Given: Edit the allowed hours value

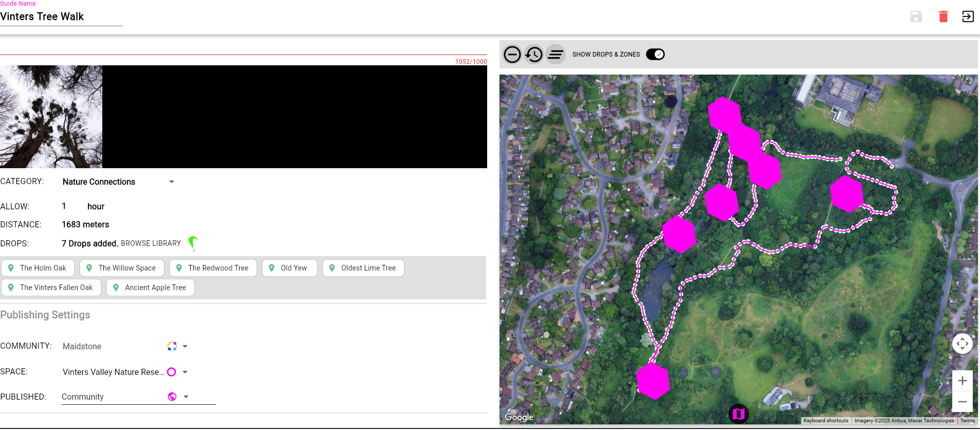Looking at the screenshot, I should pyautogui.click(x=64, y=206).
